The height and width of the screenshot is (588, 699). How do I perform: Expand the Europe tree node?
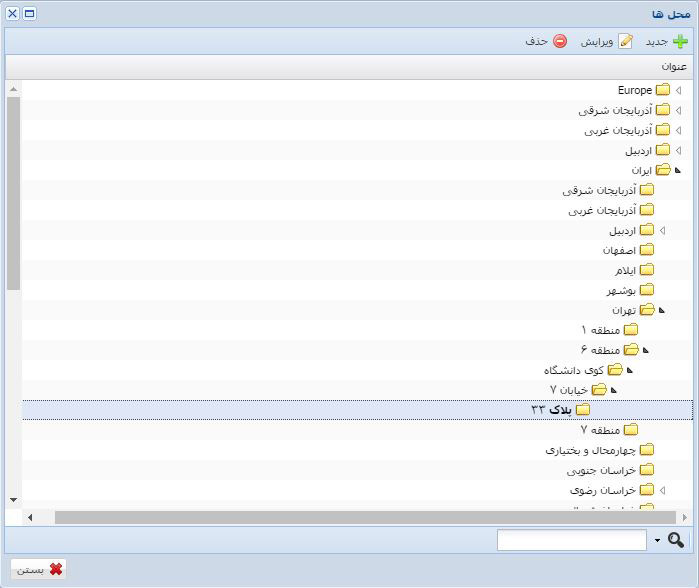pos(679,90)
